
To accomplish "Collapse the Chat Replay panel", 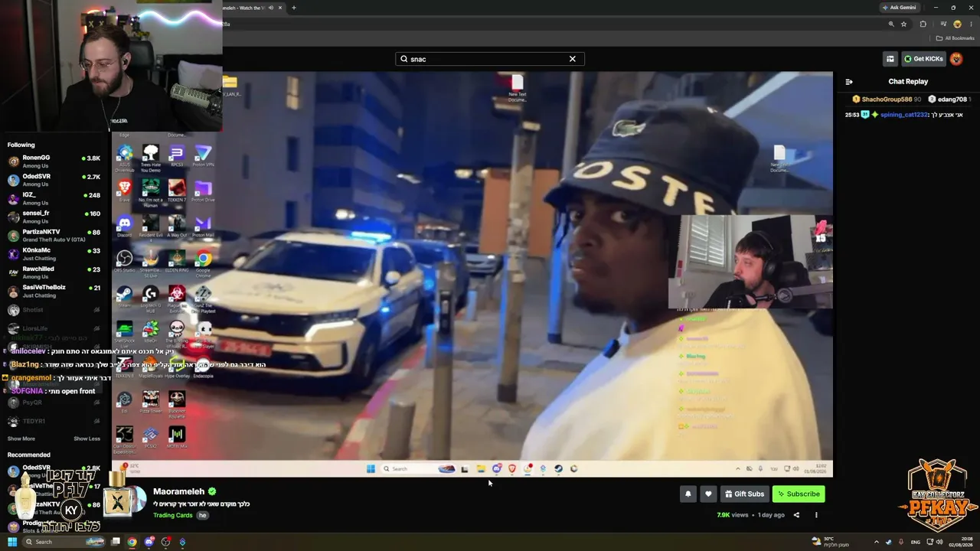I will [x=849, y=82].
